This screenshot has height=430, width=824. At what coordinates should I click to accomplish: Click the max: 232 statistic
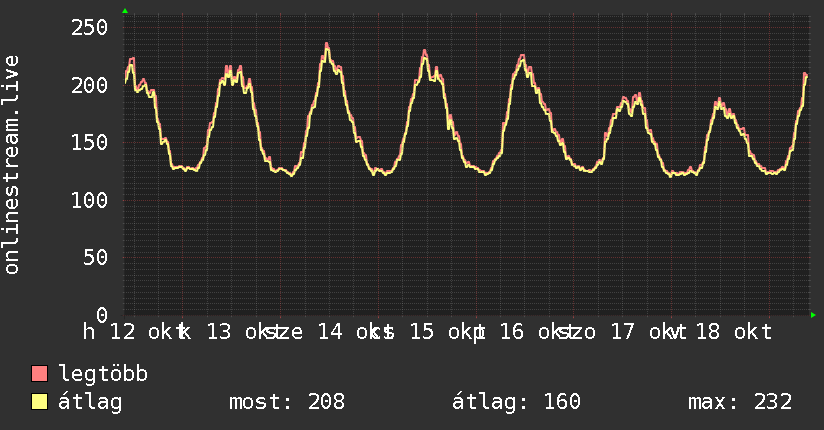pos(740,402)
